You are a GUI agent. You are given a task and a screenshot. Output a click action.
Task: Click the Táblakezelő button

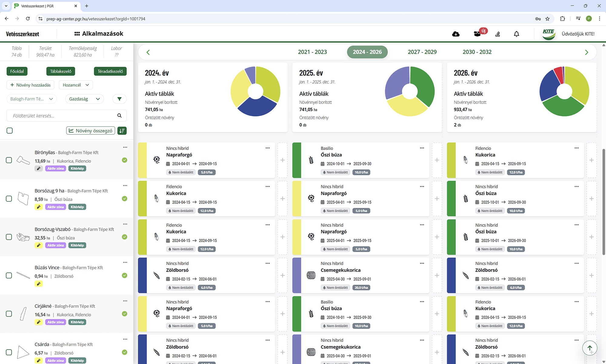pos(61,71)
